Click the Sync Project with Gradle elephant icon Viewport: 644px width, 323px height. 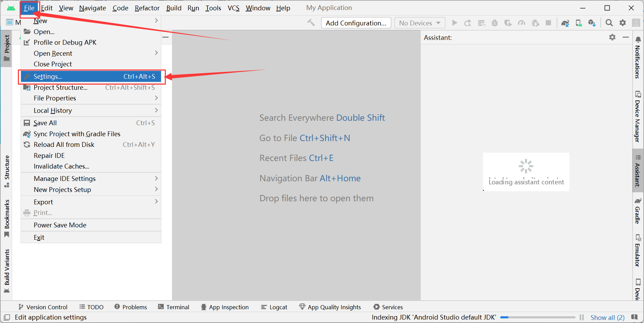565,23
